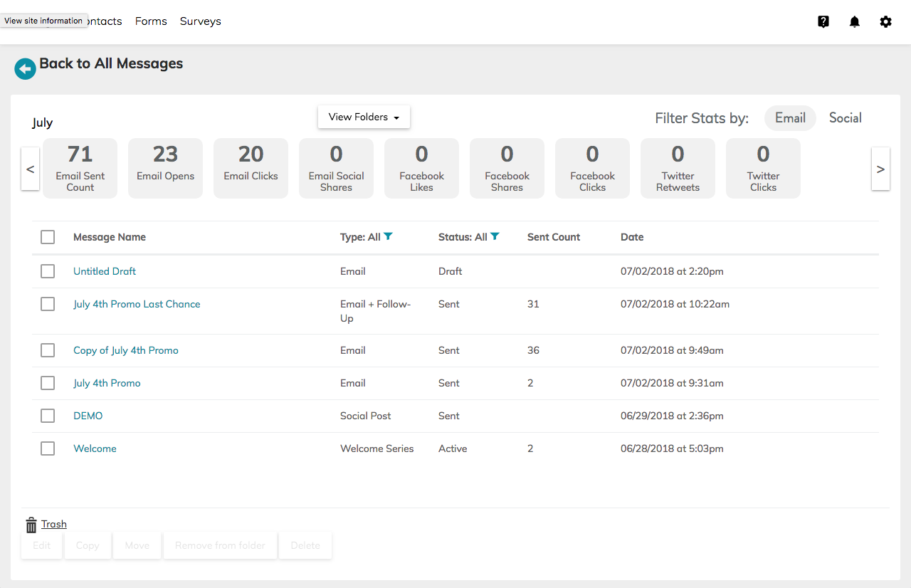
Task: Click sent count 36
Action: 533,350
